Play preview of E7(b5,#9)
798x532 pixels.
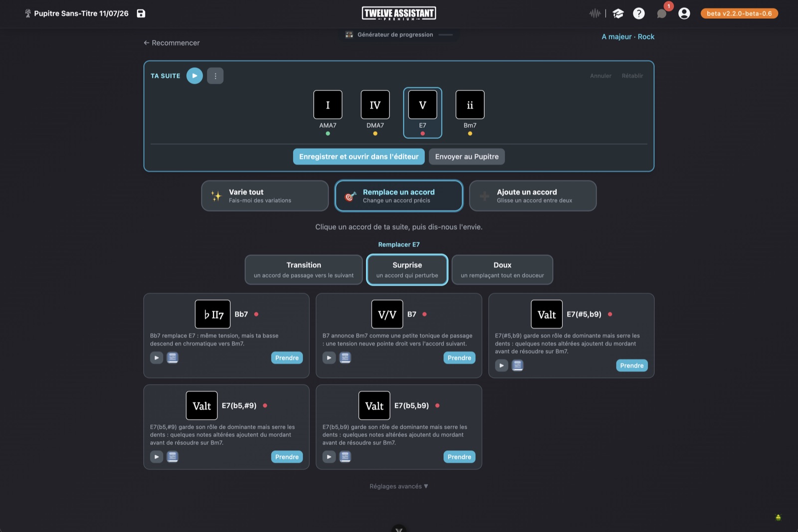click(x=157, y=457)
